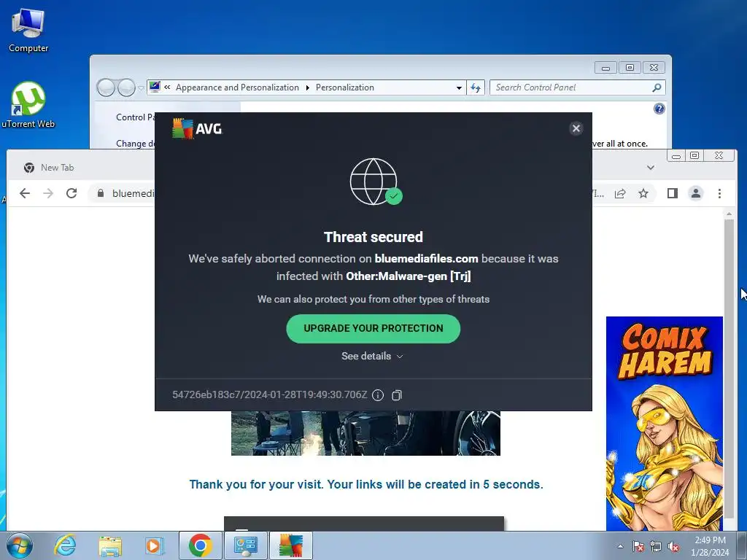The width and height of the screenshot is (747, 560).
Task: Click the Chrome forward arrow
Action: 48,193
